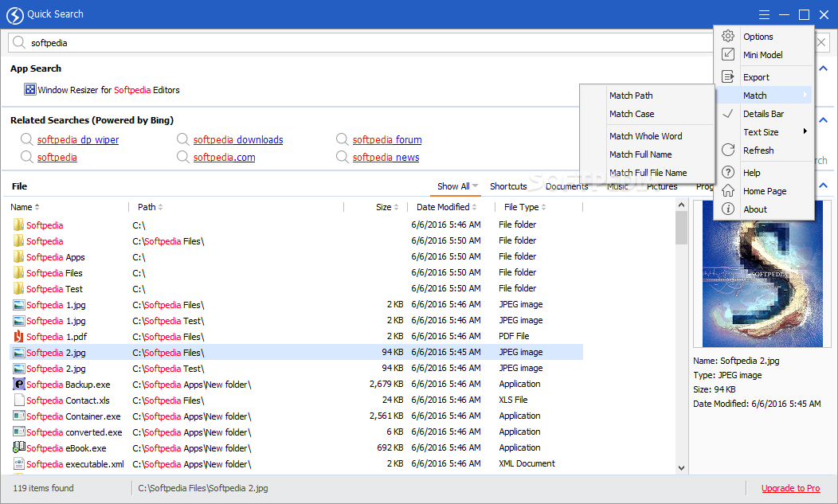This screenshot has width=838, height=504.
Task: Click the Softpedia Apps folder icon
Action: point(18,256)
